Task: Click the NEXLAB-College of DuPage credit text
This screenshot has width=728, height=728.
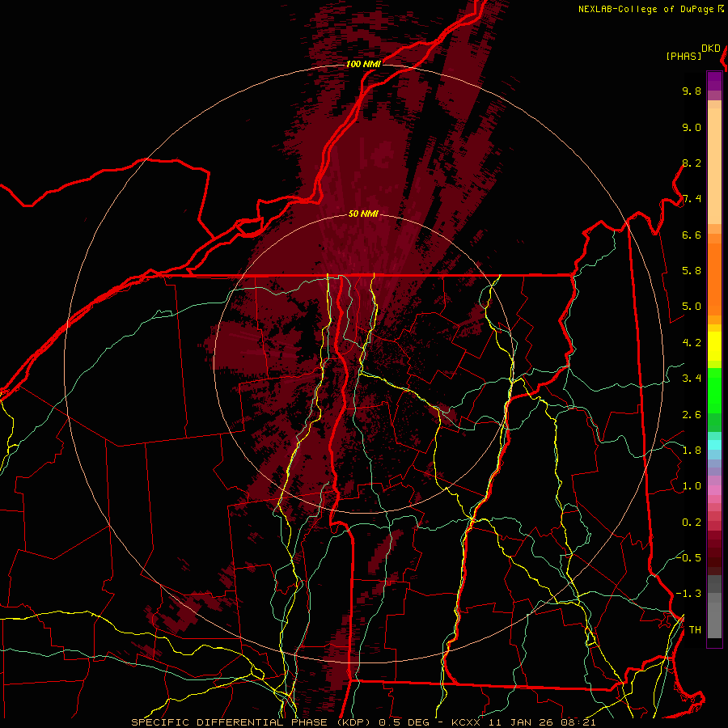Action: pyautogui.click(x=647, y=9)
